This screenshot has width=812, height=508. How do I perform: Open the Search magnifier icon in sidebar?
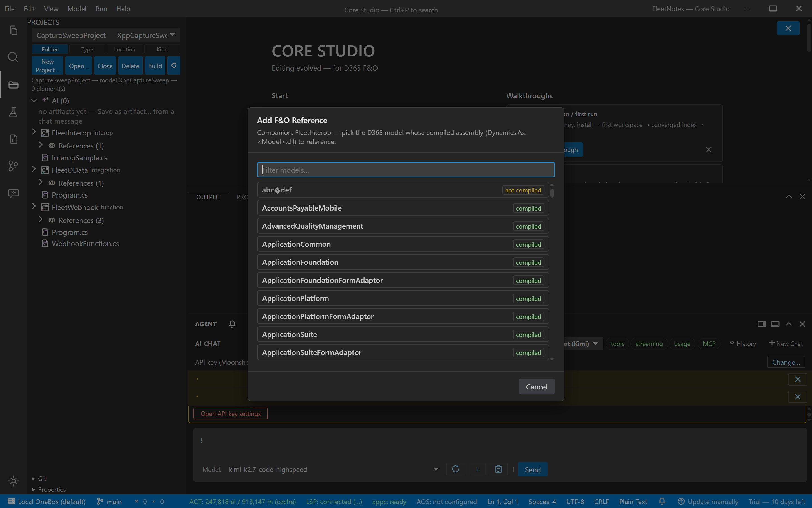pyautogui.click(x=14, y=57)
